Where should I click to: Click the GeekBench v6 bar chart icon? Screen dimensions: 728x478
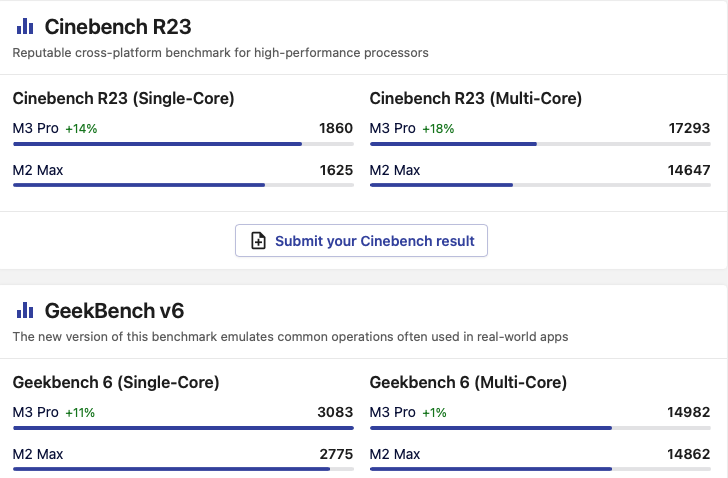(25, 310)
